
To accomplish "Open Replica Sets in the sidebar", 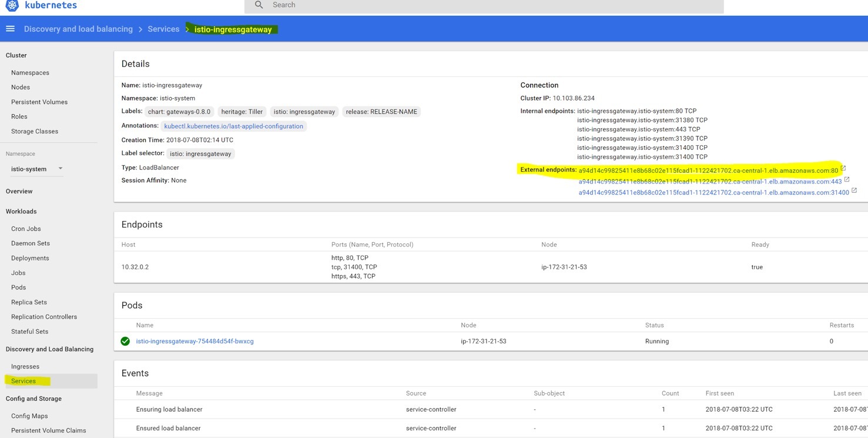I will [29, 302].
